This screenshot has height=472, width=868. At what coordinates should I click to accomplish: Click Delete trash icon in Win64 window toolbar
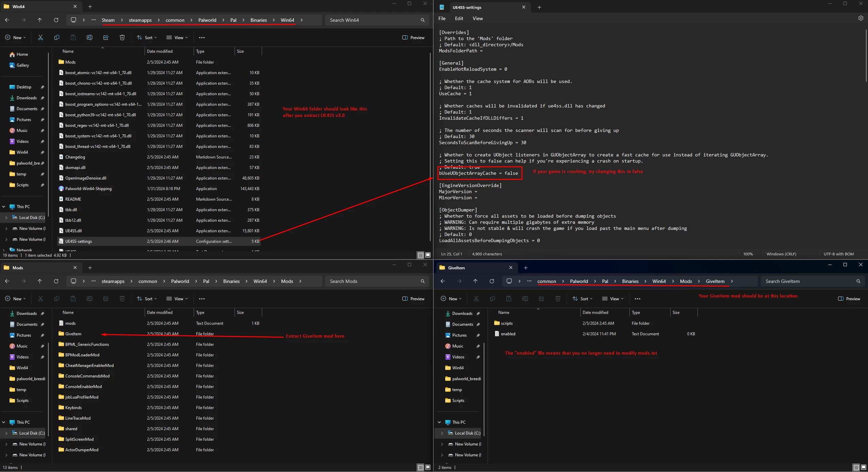(122, 38)
